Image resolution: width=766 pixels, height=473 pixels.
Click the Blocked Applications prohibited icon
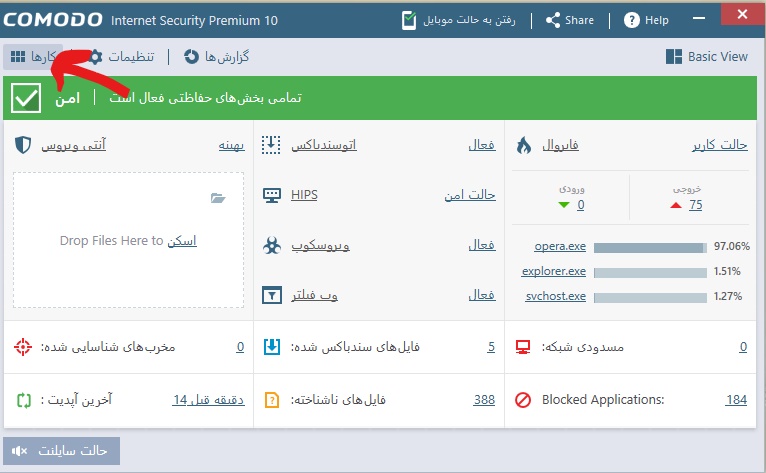pyautogui.click(x=523, y=400)
